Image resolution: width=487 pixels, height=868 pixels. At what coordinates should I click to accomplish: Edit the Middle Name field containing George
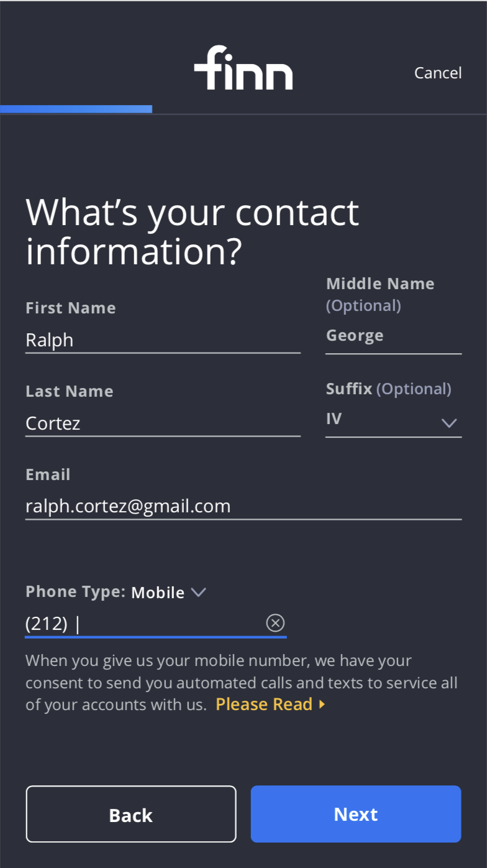click(393, 336)
